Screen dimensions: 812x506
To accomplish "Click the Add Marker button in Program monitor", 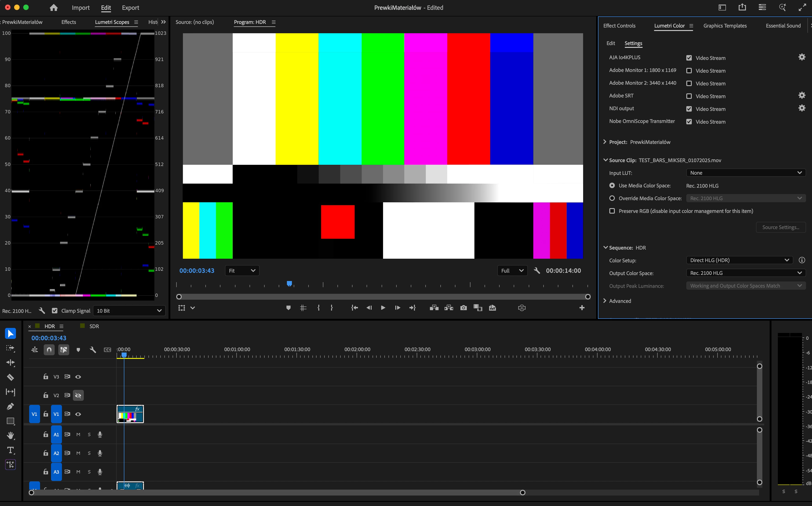I will click(289, 308).
